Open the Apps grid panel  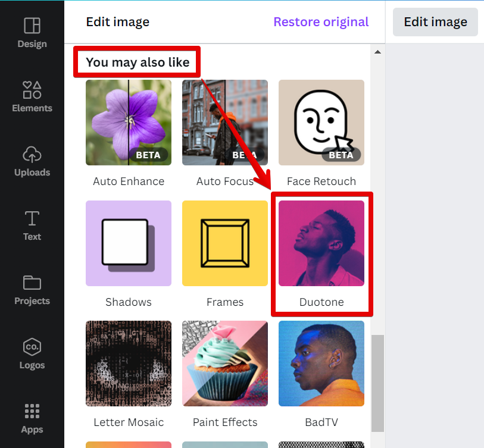point(32,418)
